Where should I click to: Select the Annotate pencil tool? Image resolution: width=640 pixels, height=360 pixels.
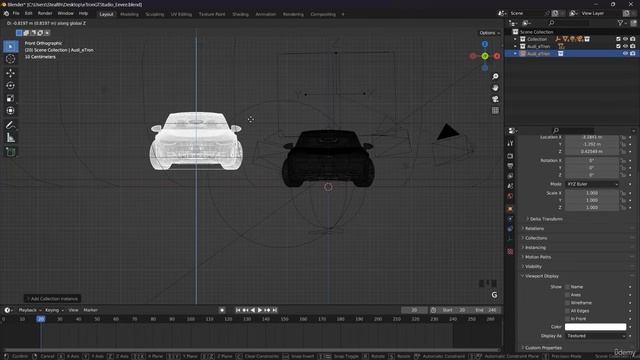click(x=11, y=125)
